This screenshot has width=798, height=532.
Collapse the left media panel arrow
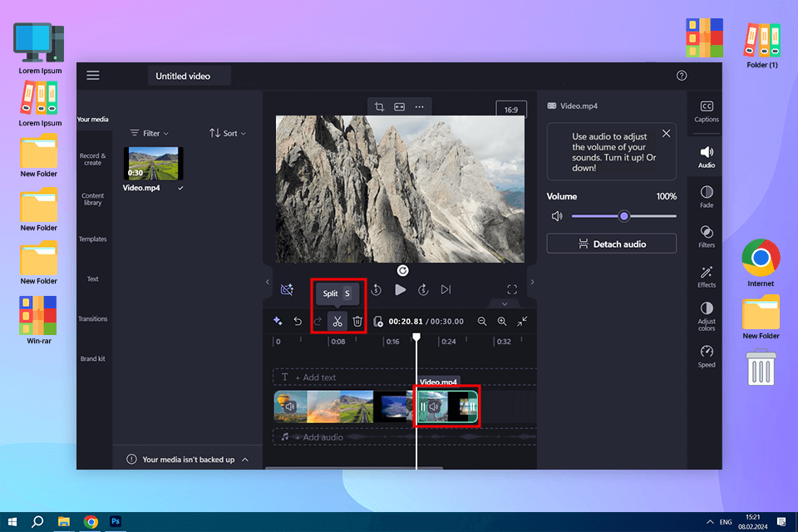click(268, 282)
